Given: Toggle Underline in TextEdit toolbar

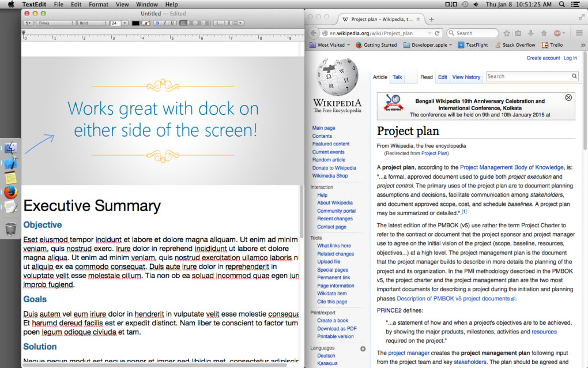Looking at the screenshot, I should (172, 23).
